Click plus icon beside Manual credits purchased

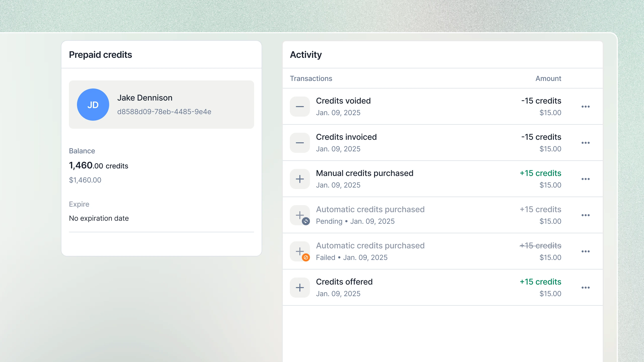300,179
